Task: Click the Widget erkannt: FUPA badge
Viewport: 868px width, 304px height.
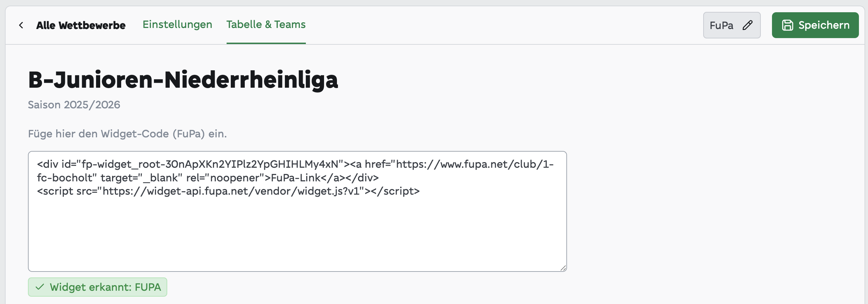Action: [x=97, y=287]
